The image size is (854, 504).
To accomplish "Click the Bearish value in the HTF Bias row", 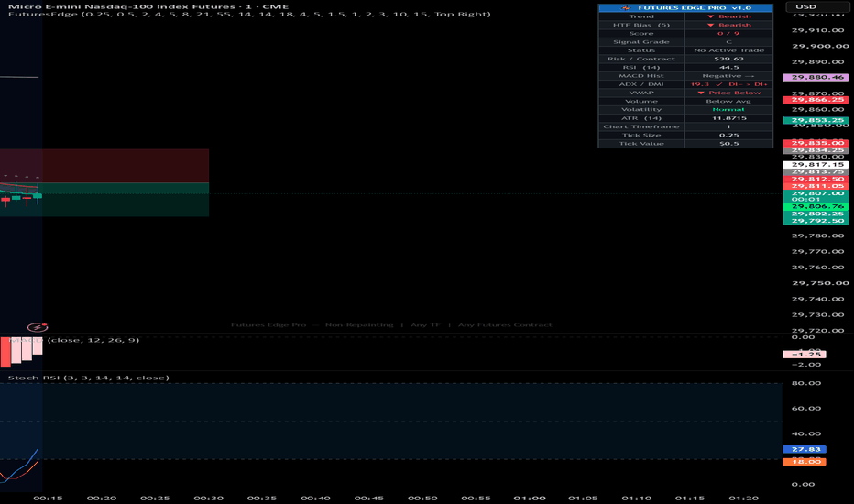I will pos(728,25).
